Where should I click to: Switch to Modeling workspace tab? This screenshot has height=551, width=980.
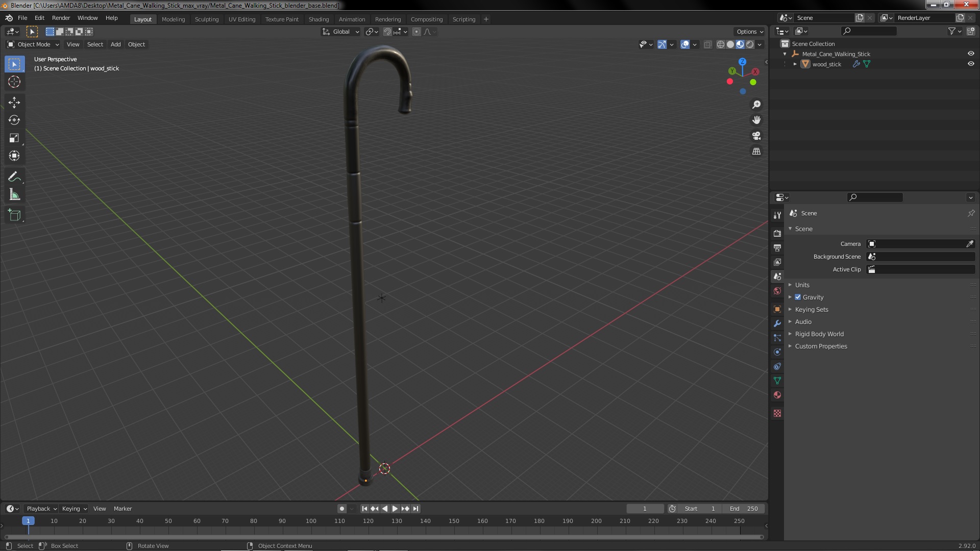pyautogui.click(x=173, y=19)
